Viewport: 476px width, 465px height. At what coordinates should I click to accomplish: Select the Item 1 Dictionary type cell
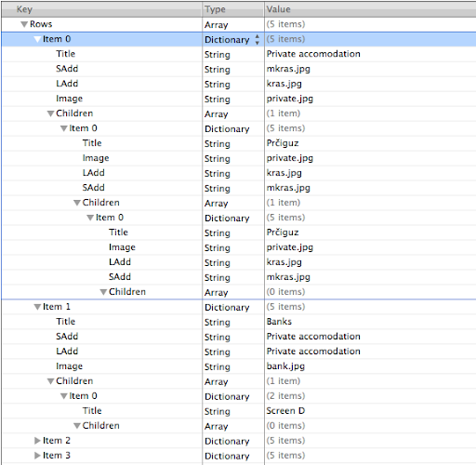(227, 307)
